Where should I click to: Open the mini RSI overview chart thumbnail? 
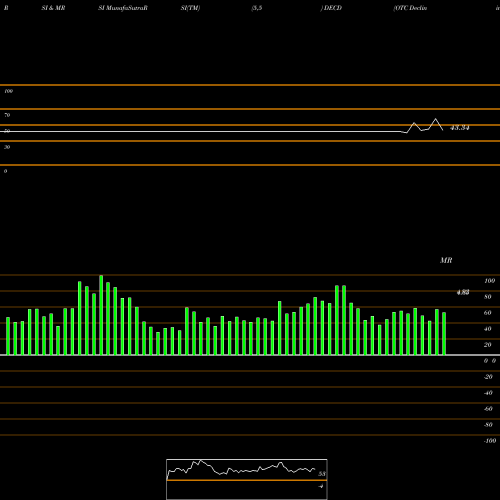247,479
